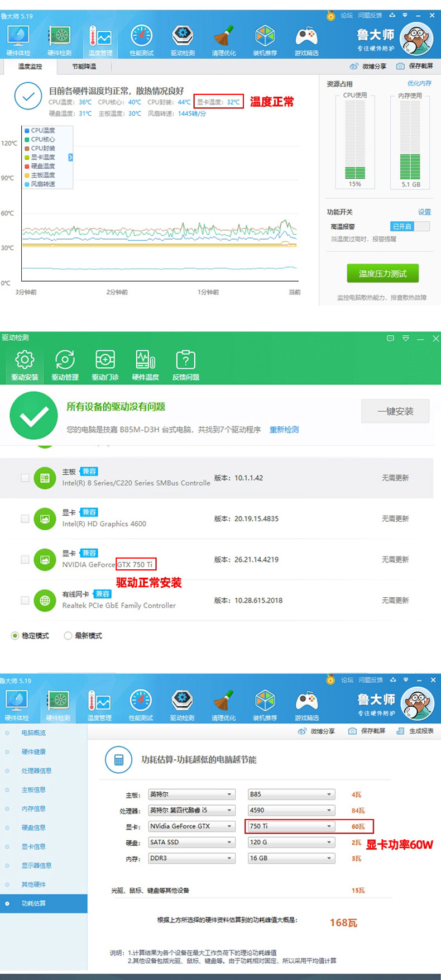Expand the SATA SSD disk type dropdown
The width and height of the screenshot is (441, 980).
(229, 842)
